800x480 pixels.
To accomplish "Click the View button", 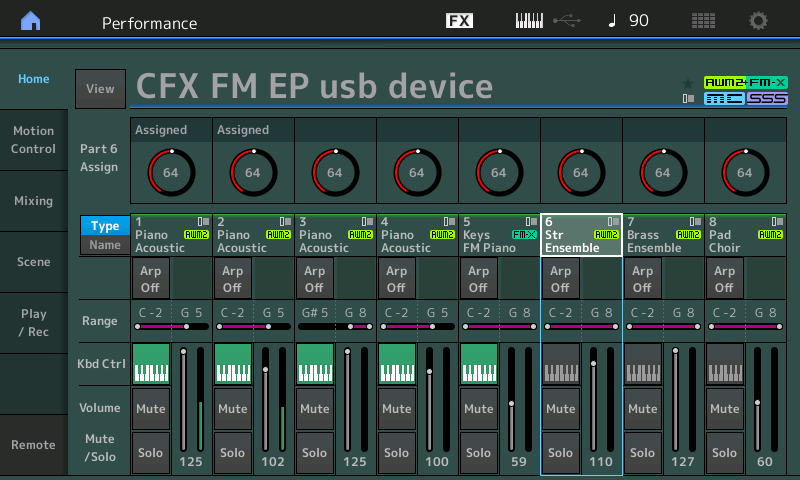I will click(101, 89).
